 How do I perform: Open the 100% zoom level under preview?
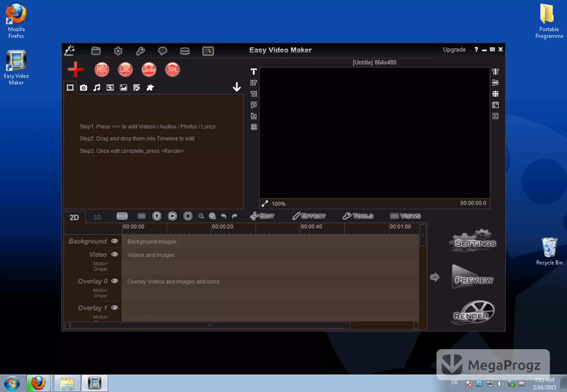tap(278, 204)
